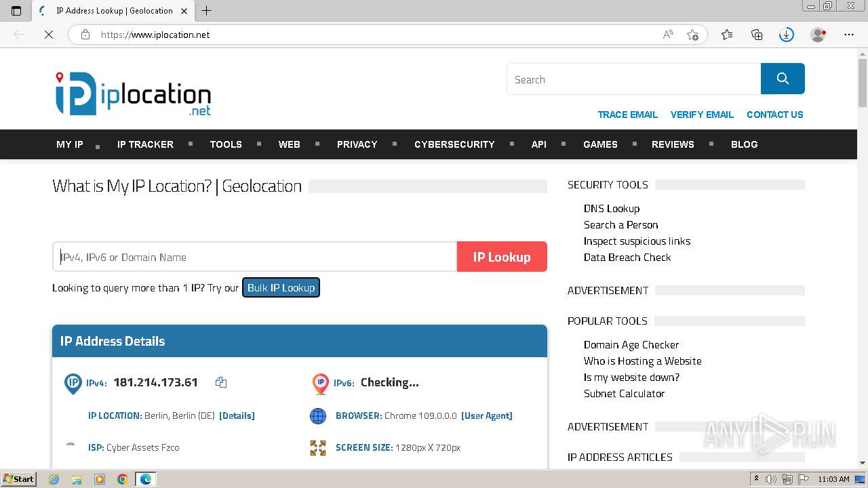Viewport: 868px width, 488px height.
Task: Open the Favorites list icon
Action: click(x=727, y=35)
